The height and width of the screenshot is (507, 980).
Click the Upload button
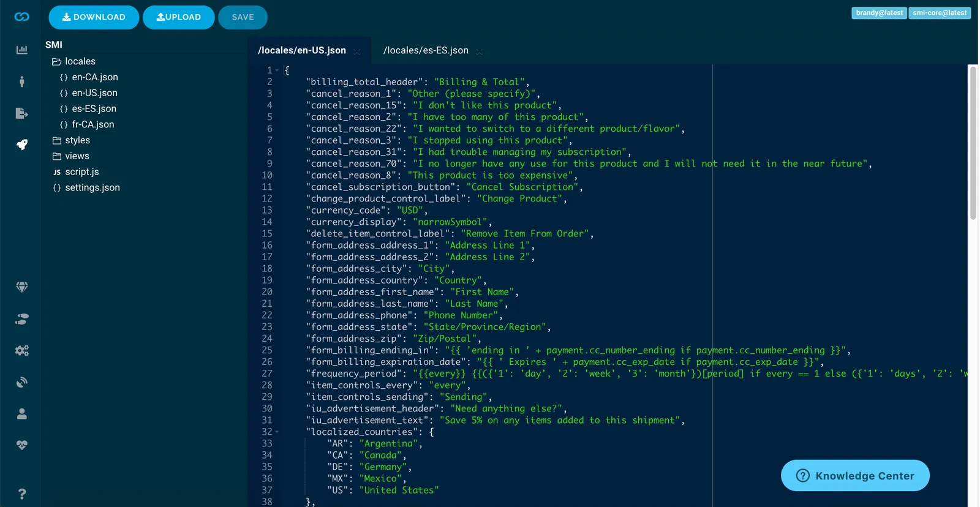tap(179, 17)
